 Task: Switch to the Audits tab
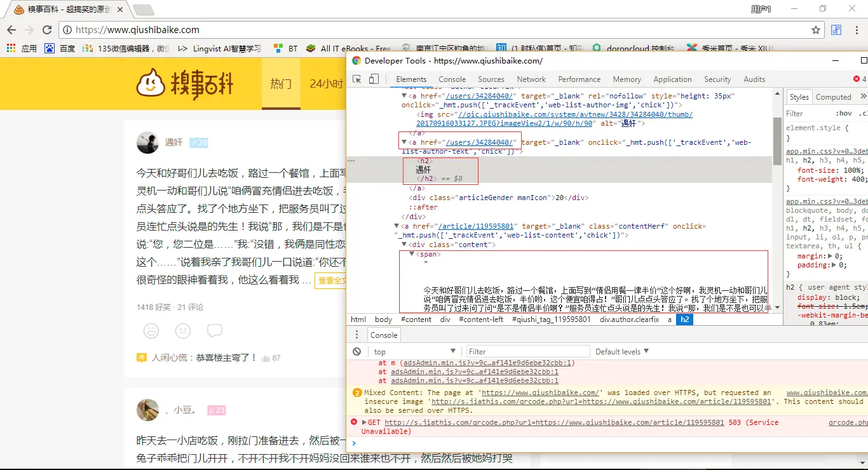pos(754,79)
